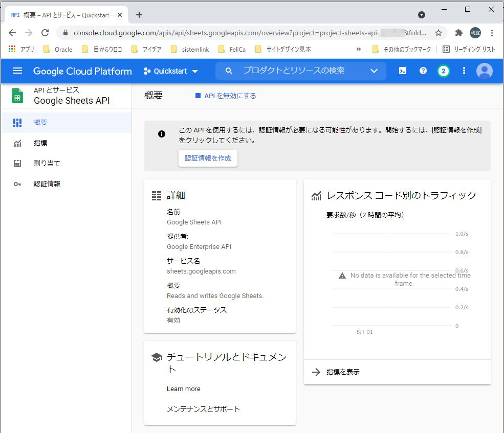Open help via the question mark icon
This screenshot has width=504, height=433.
point(423,71)
